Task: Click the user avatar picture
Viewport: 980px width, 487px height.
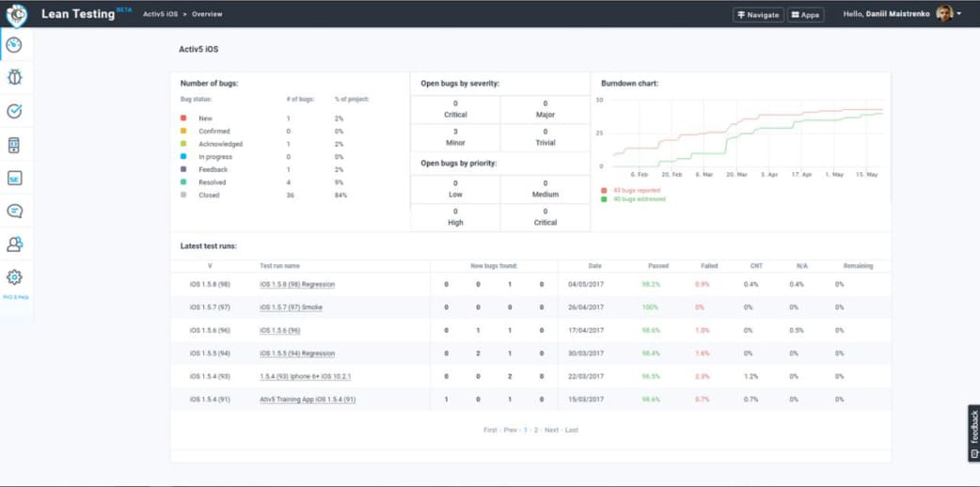Action: (943, 14)
